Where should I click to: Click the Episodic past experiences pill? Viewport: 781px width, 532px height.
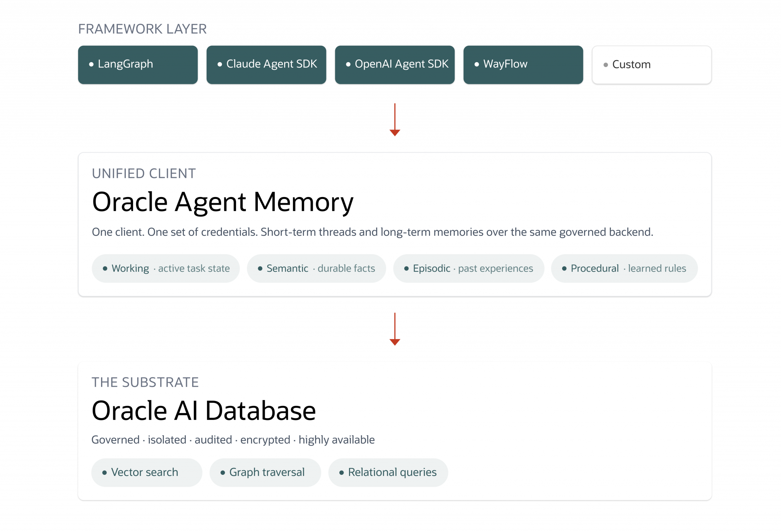(469, 268)
